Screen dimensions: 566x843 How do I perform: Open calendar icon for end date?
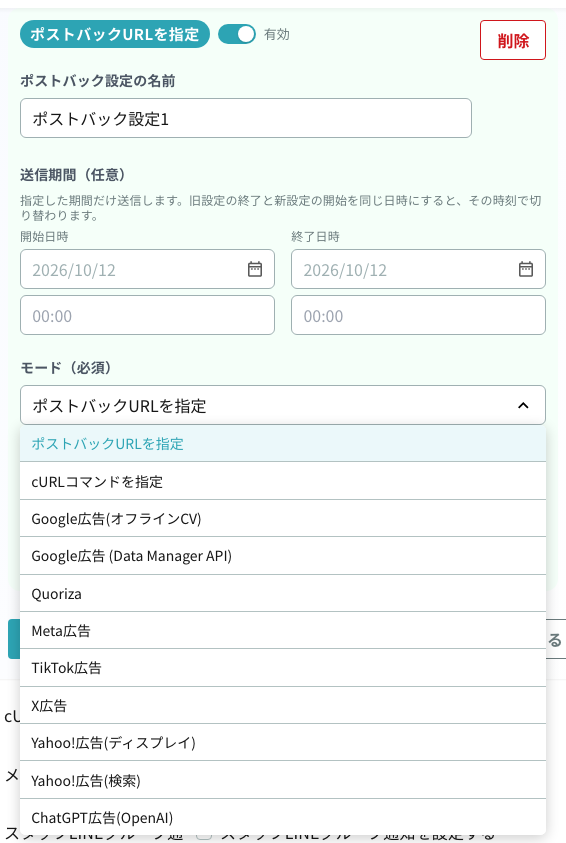click(x=526, y=269)
